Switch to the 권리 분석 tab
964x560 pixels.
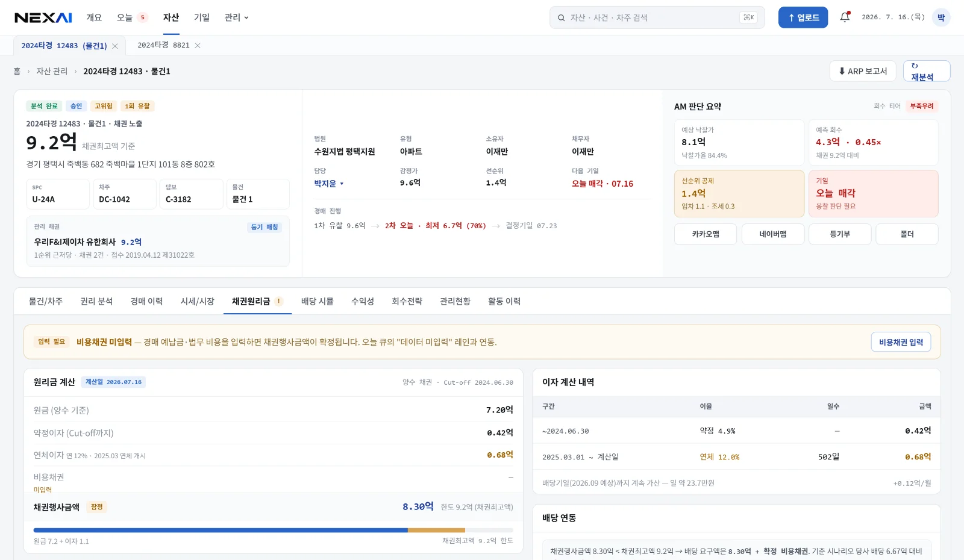(96, 301)
